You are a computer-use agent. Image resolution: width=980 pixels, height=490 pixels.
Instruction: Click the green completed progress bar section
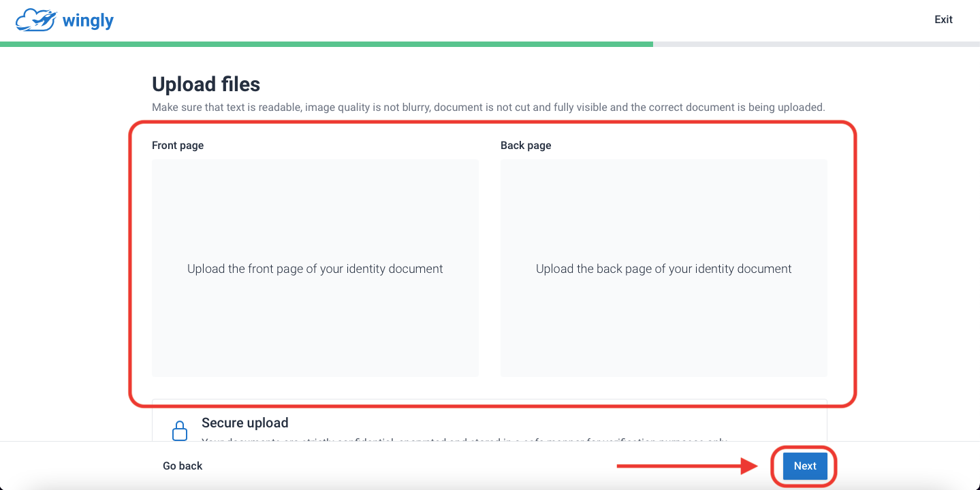326,44
